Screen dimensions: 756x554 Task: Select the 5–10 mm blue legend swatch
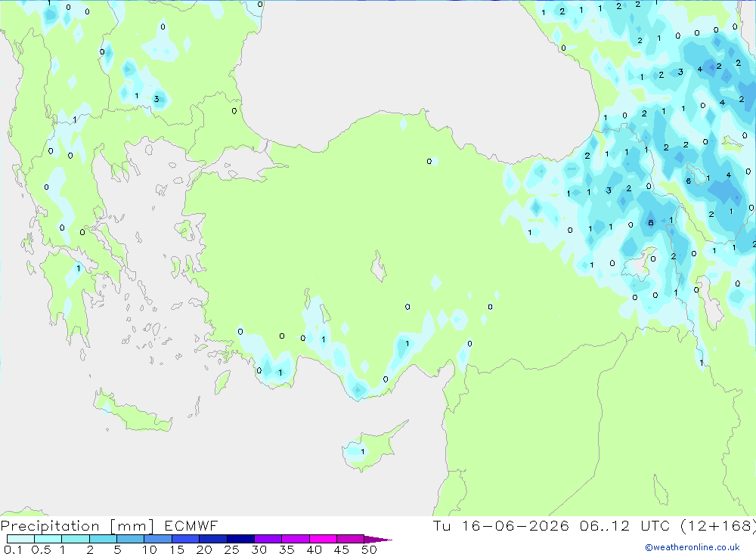(131, 539)
